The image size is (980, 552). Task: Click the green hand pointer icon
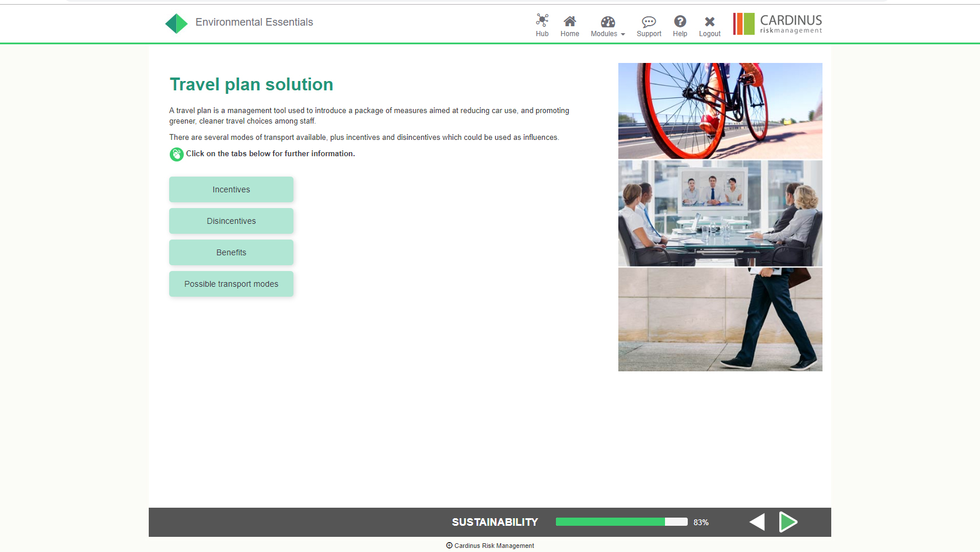point(176,154)
